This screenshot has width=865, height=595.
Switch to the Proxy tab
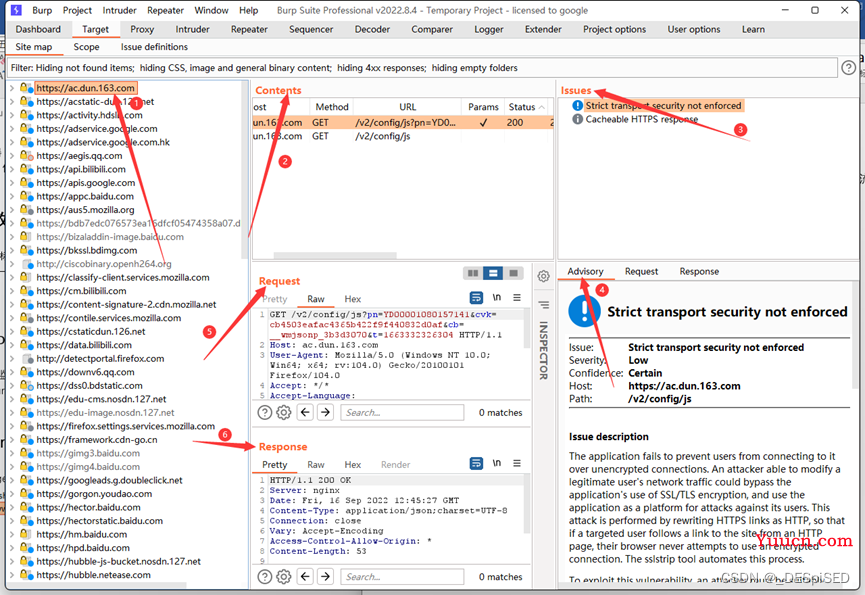click(x=142, y=29)
